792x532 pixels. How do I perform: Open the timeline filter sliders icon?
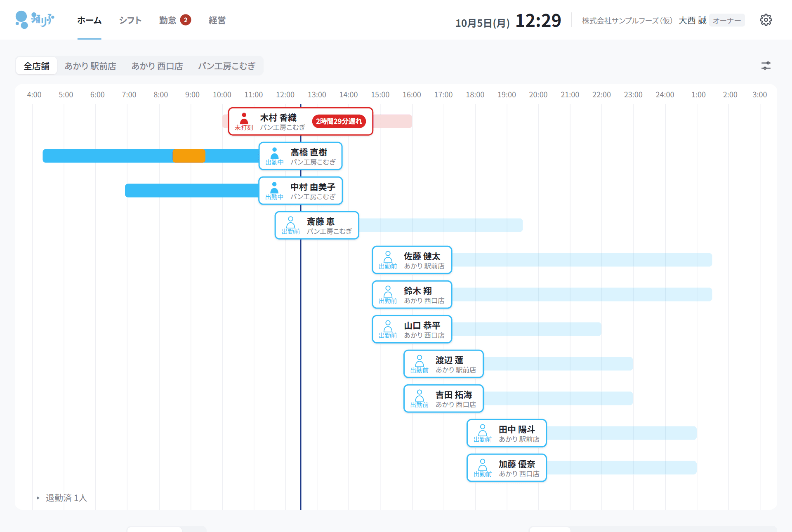pos(766,66)
